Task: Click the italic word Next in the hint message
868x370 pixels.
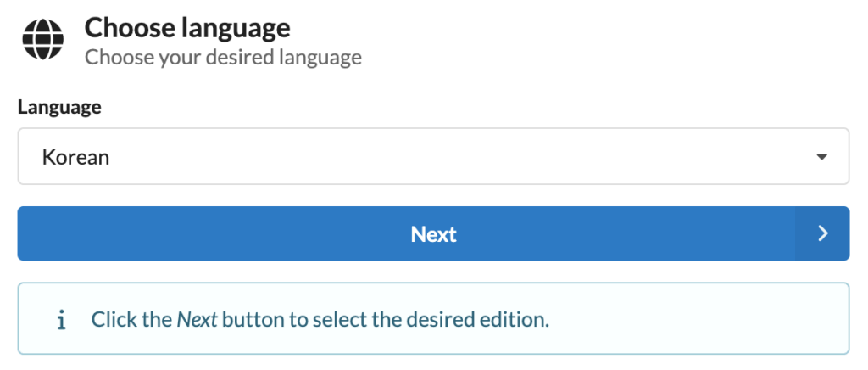Action: coord(197,320)
